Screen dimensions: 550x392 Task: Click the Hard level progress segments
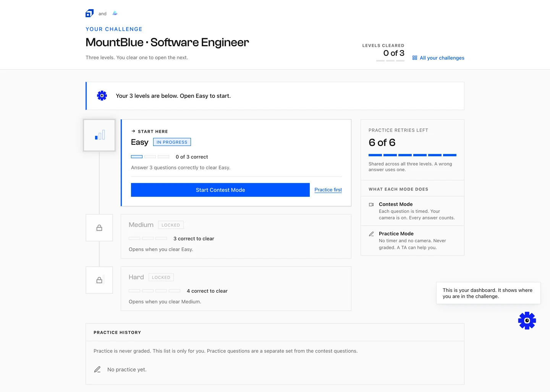(x=154, y=291)
